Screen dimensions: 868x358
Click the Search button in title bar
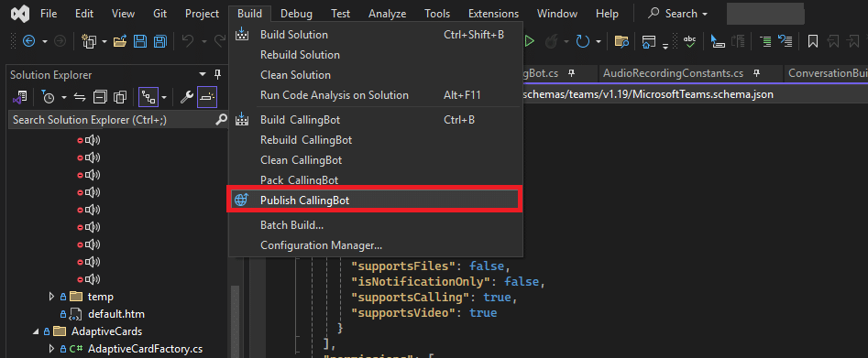[678, 14]
